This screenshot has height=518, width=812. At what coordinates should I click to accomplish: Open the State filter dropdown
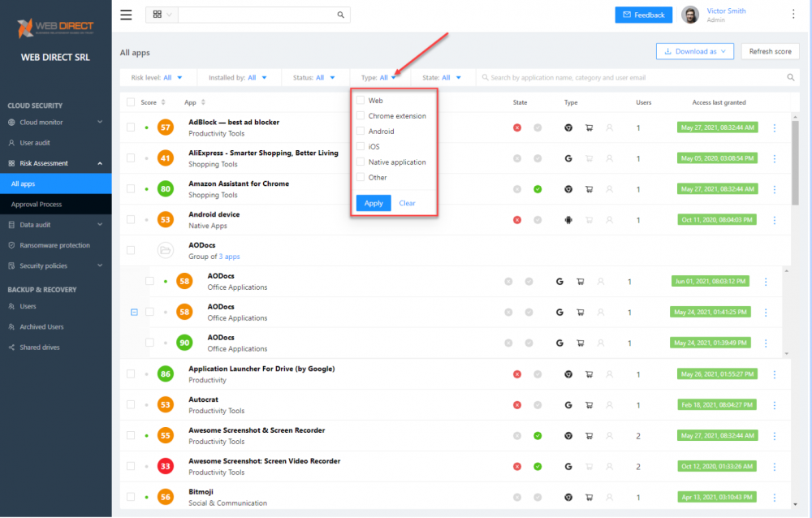pos(441,78)
